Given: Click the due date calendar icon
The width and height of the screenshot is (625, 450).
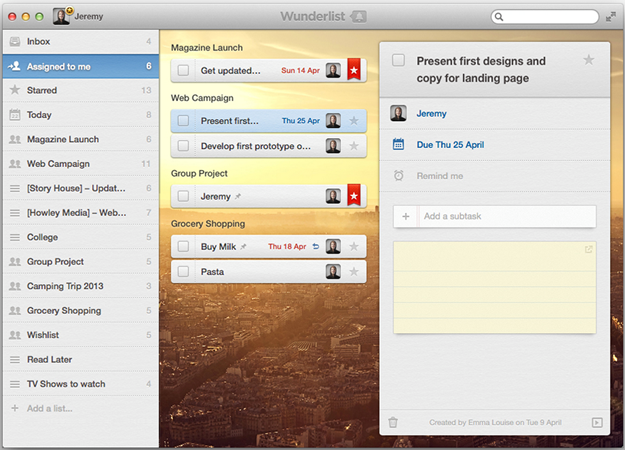Looking at the screenshot, I should (x=398, y=144).
